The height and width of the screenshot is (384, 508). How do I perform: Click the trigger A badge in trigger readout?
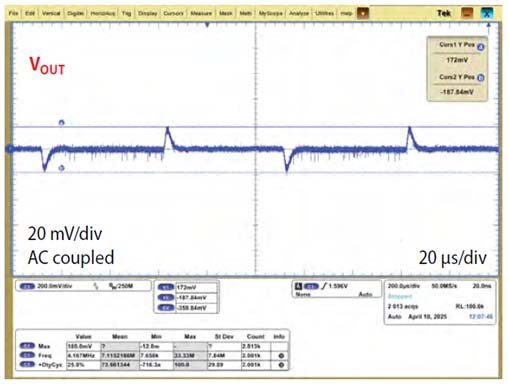pyautogui.click(x=299, y=286)
